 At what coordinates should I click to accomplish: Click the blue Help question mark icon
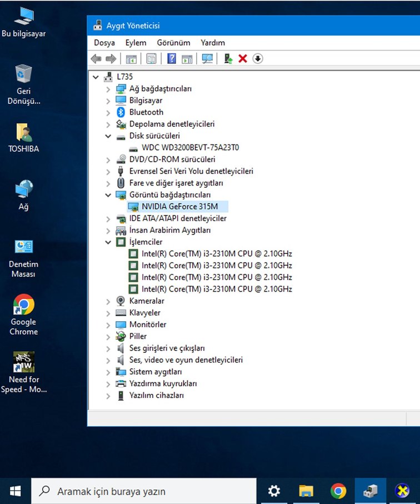coord(172,58)
